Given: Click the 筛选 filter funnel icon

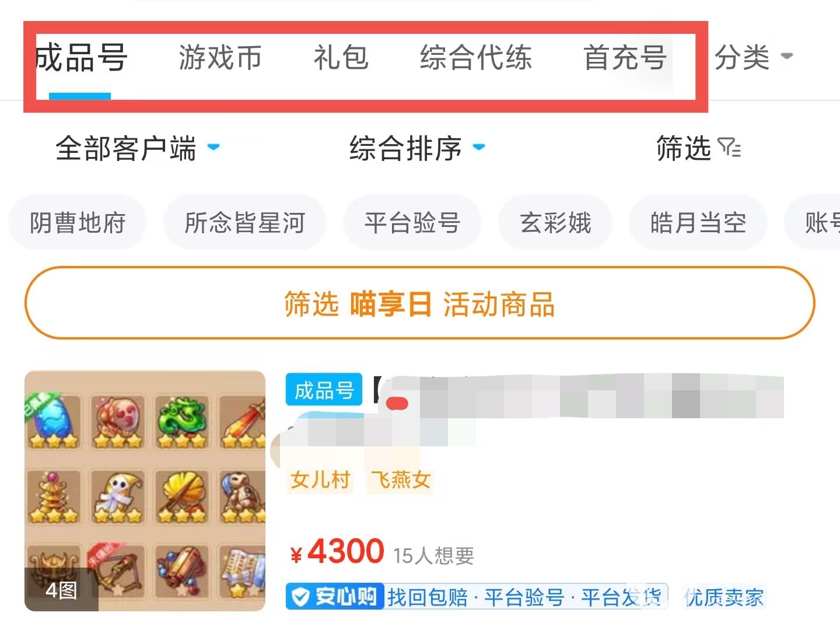Looking at the screenshot, I should click(x=729, y=148).
